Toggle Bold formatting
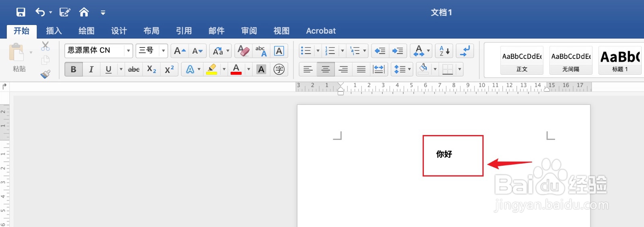This screenshot has width=644, height=227. (74, 69)
